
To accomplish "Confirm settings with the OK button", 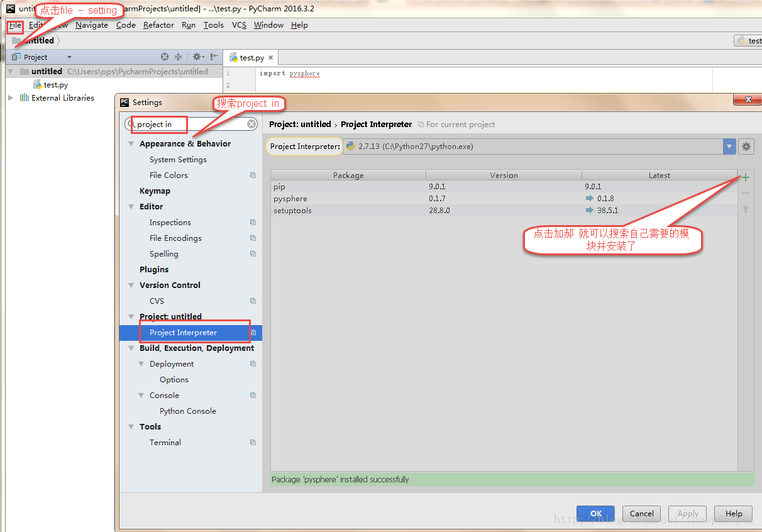I will click(595, 514).
